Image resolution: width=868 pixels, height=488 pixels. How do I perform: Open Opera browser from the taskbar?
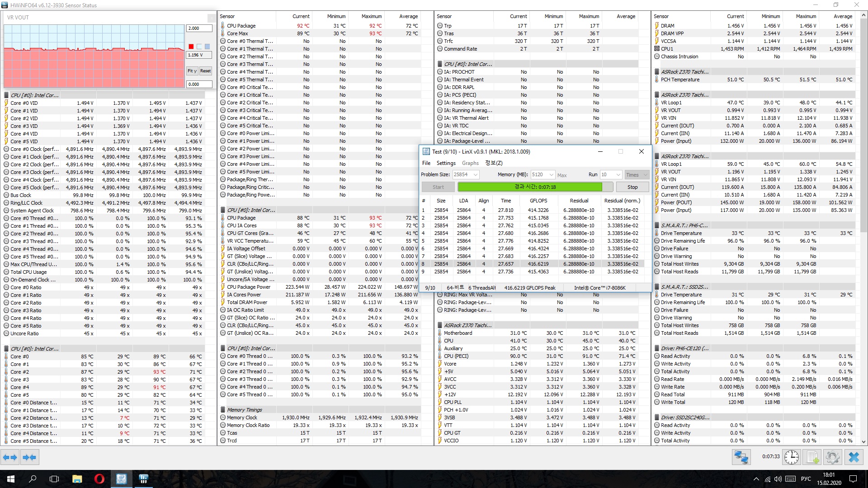(99, 479)
